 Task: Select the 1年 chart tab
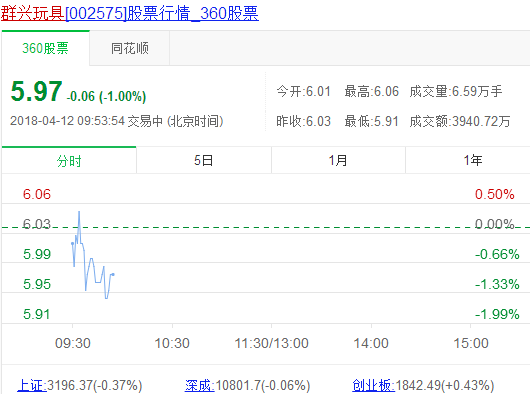click(473, 161)
